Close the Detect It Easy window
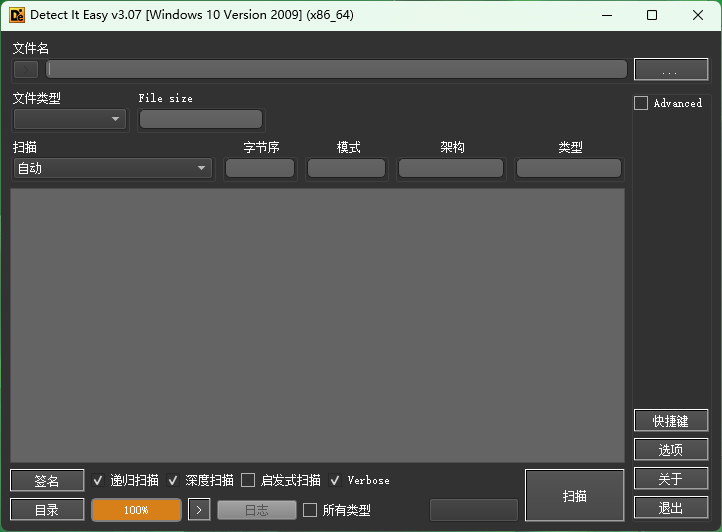 point(698,15)
